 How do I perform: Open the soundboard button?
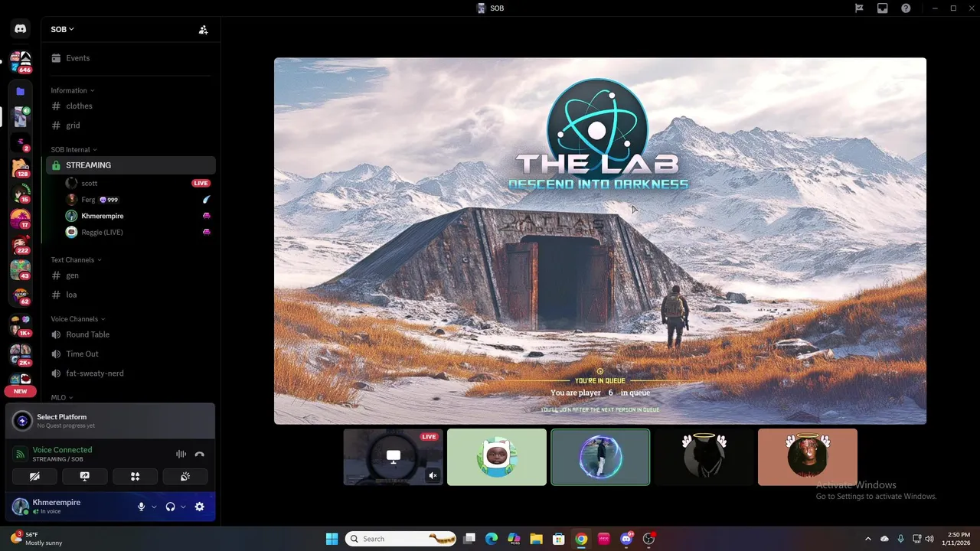pyautogui.click(x=185, y=476)
